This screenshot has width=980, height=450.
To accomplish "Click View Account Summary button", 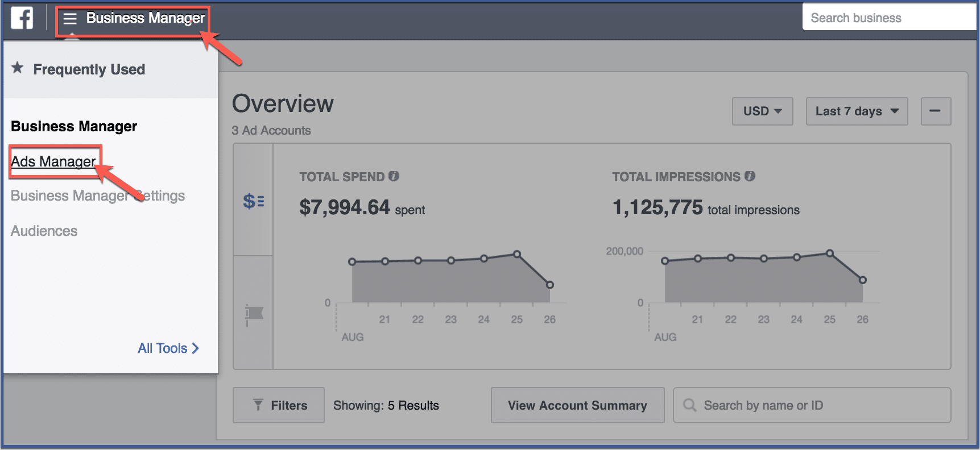I will [x=577, y=405].
